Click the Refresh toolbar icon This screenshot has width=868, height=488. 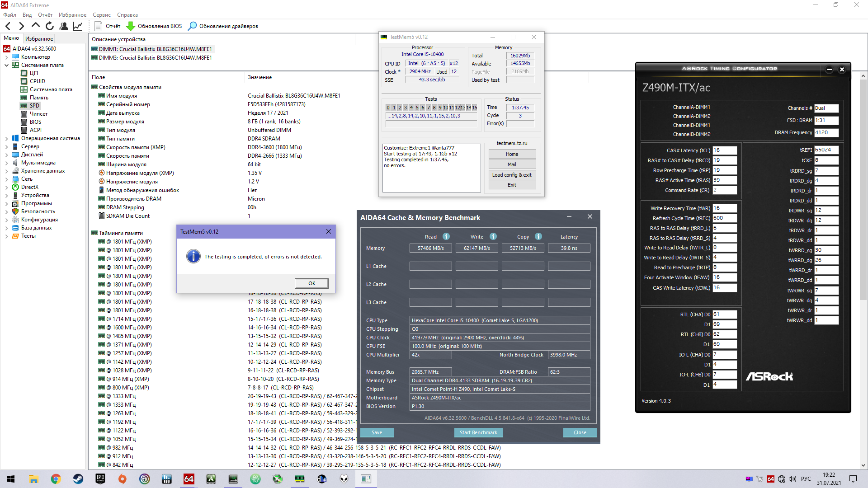pos(50,26)
